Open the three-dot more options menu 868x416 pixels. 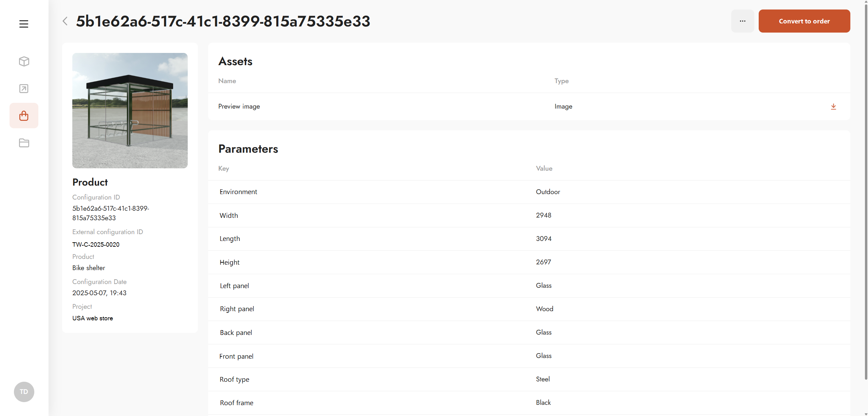(x=742, y=21)
